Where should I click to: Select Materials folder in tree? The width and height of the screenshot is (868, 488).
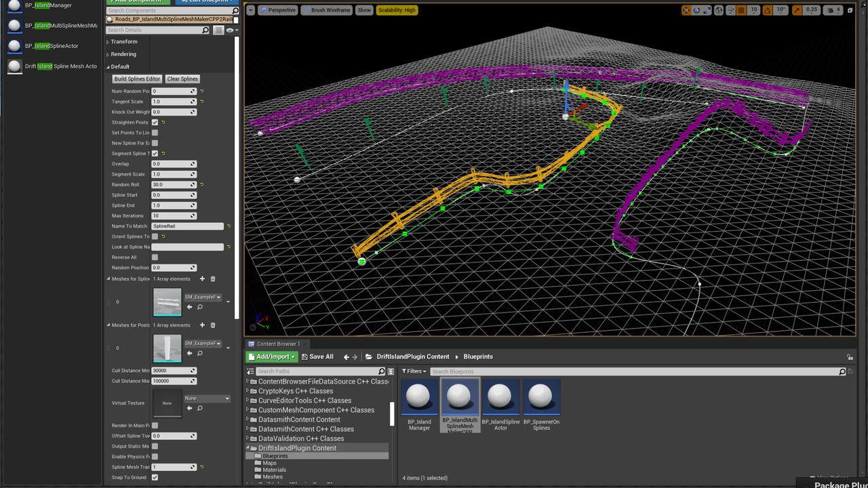coord(274,470)
